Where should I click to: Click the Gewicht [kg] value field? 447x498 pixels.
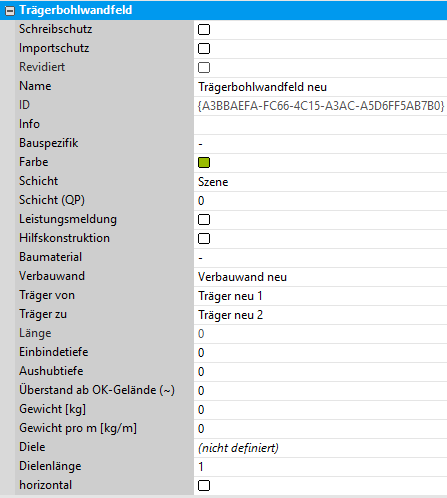coord(320,410)
